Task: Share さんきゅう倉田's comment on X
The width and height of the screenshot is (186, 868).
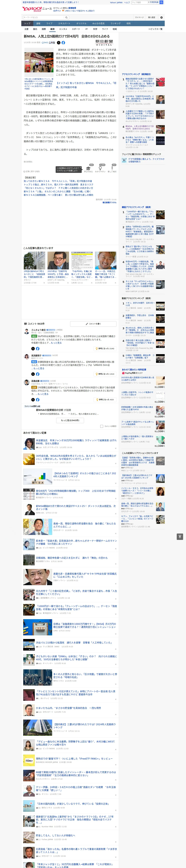Action: click(x=33, y=349)
